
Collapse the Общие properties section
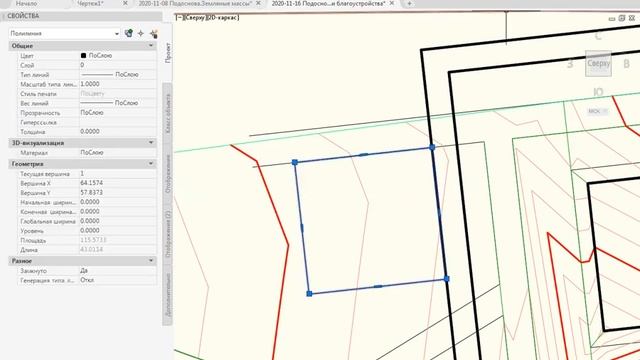coord(151,46)
